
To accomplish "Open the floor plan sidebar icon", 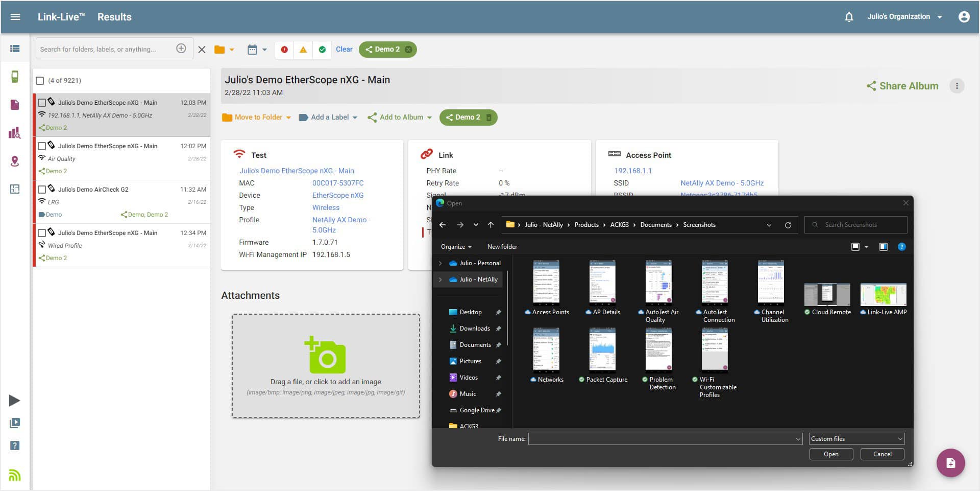I will click(x=15, y=189).
